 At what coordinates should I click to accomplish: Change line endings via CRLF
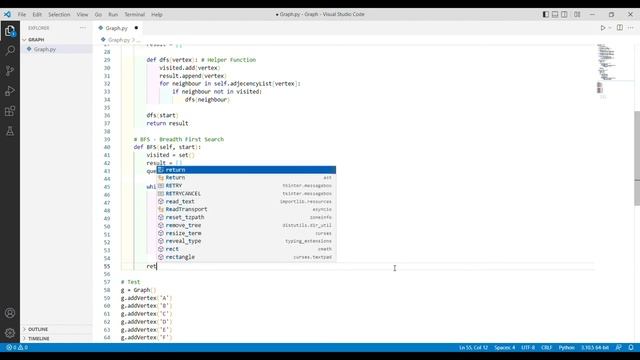coord(547,348)
